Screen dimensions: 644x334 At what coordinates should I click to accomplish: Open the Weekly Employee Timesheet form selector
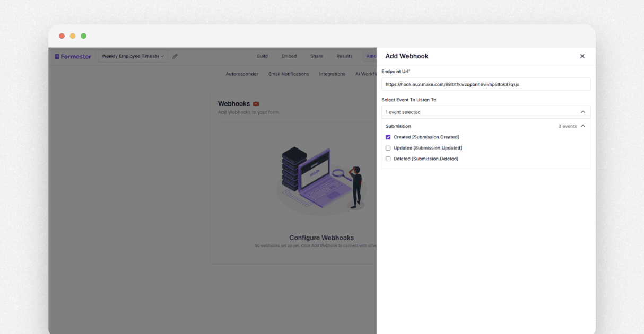pyautogui.click(x=132, y=56)
